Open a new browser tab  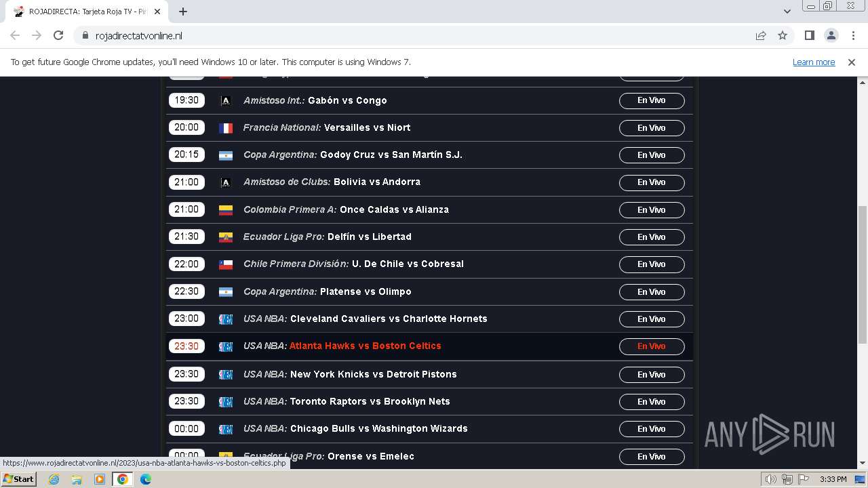[183, 12]
